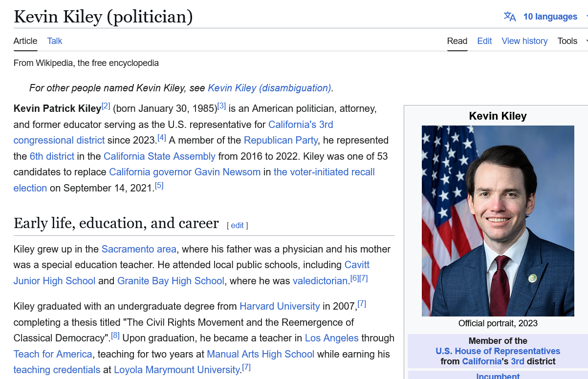Viewport: 588px width, 379px height.
Task: Open the Los Angeles link
Action: pos(332,338)
